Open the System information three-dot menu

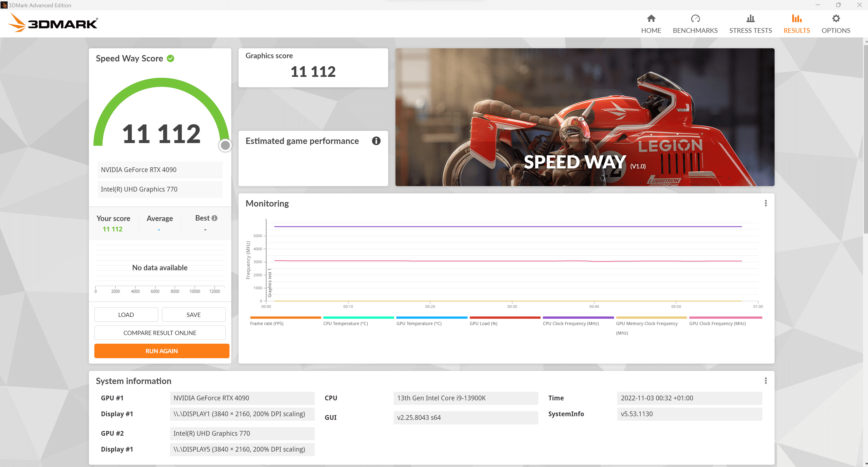pyautogui.click(x=766, y=381)
